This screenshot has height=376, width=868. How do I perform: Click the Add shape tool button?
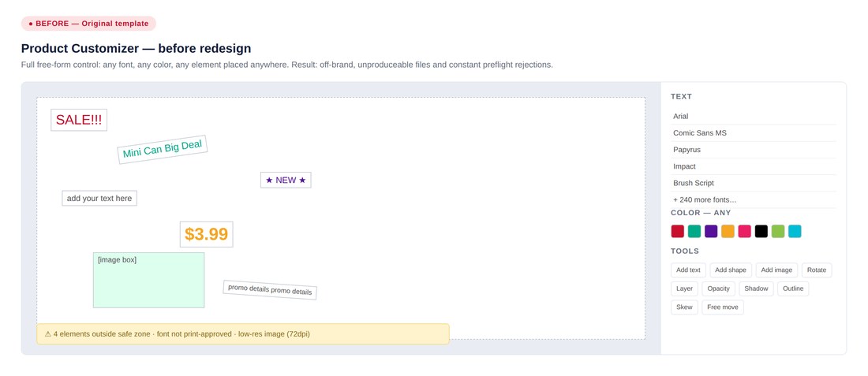(x=731, y=270)
